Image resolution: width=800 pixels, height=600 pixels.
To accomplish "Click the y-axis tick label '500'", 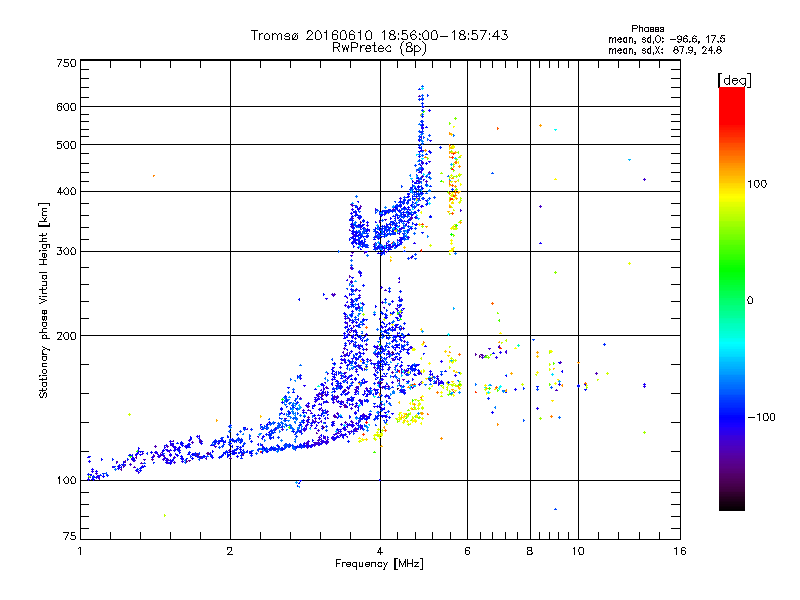I will (x=66, y=145).
